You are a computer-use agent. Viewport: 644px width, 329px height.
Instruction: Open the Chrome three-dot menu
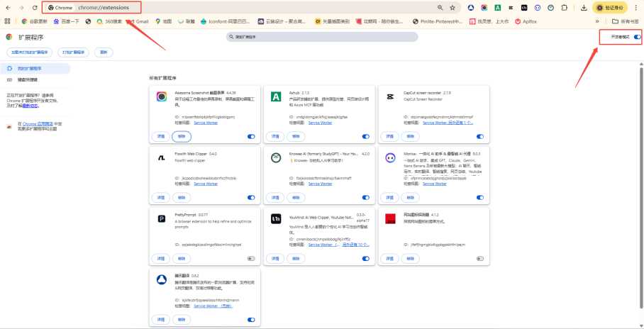coord(636,7)
